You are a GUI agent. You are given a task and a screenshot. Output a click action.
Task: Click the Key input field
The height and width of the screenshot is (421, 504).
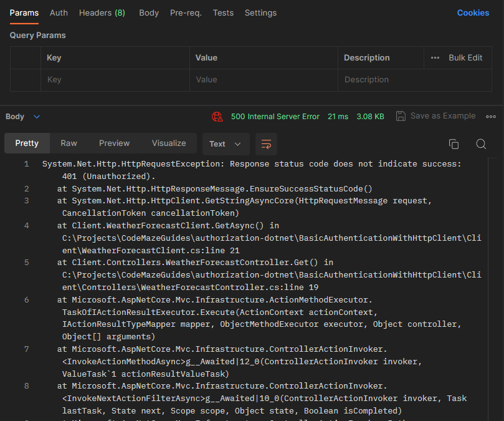pyautogui.click(x=115, y=80)
